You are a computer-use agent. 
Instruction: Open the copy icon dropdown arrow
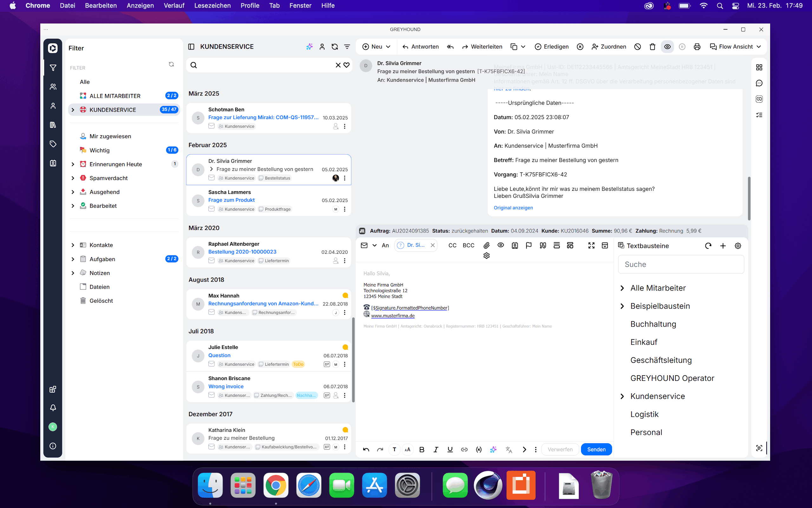(x=523, y=47)
